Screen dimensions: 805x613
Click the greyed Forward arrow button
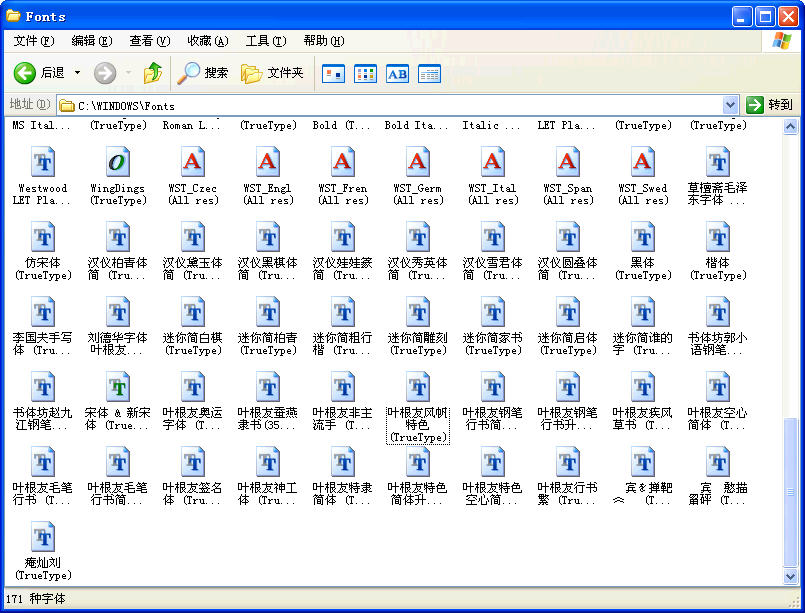[105, 73]
